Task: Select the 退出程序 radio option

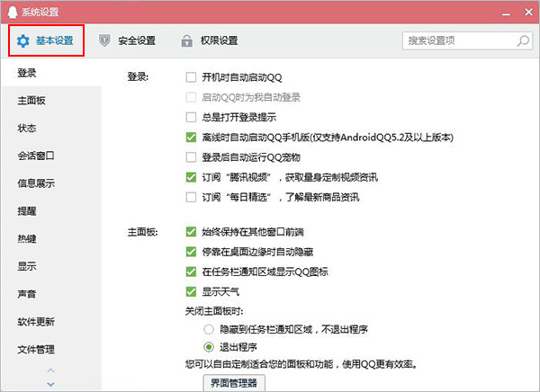Action: click(209, 347)
